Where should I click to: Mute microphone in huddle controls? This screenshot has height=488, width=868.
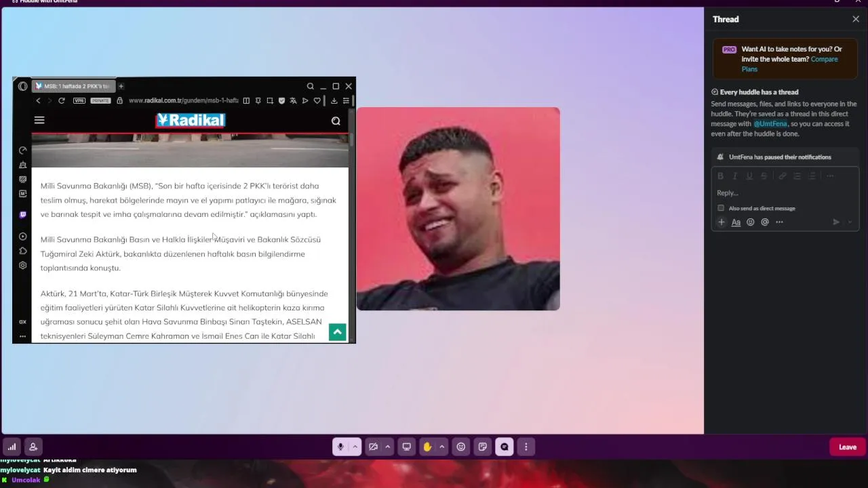tap(340, 447)
